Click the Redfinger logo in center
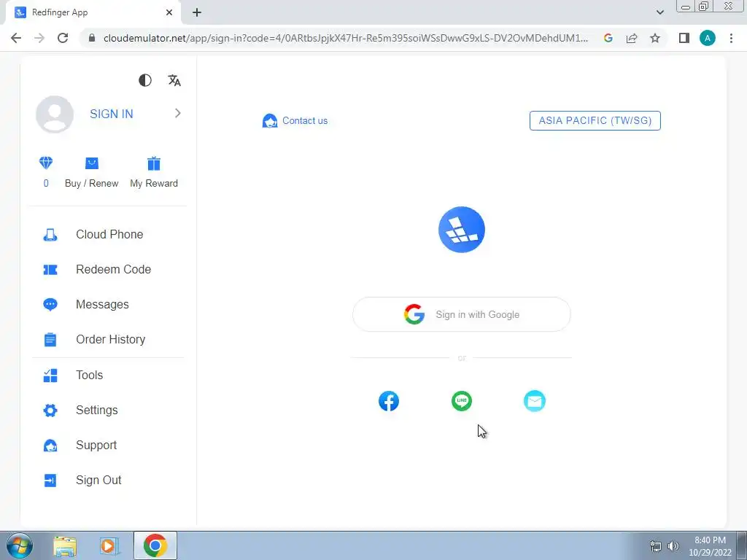747x560 pixels. click(462, 230)
